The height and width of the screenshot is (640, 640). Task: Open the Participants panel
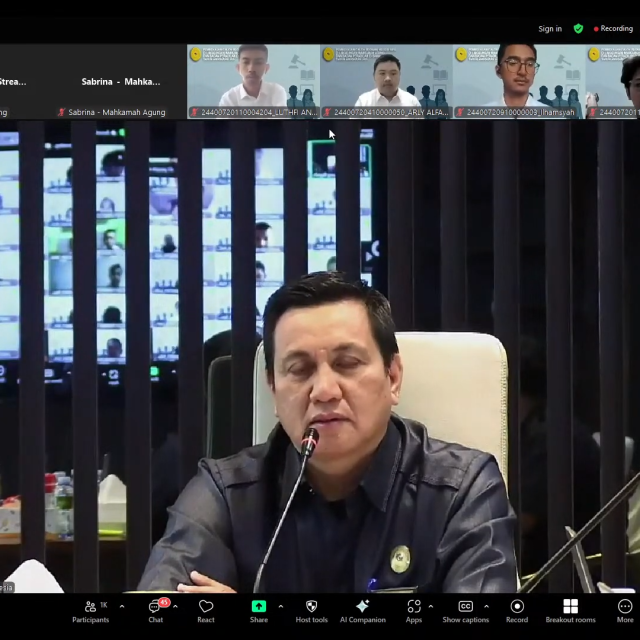(x=90, y=610)
